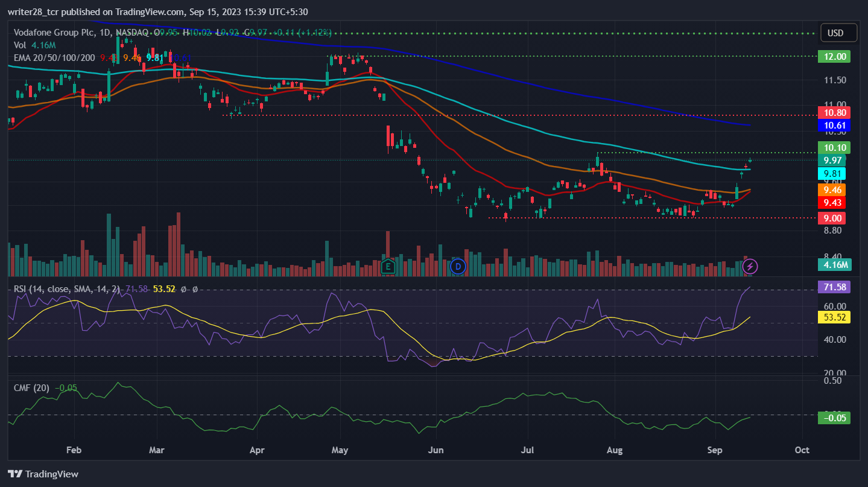Click the red 9.43 value in EMA legend
The width and height of the screenshot is (868, 487).
[107, 57]
